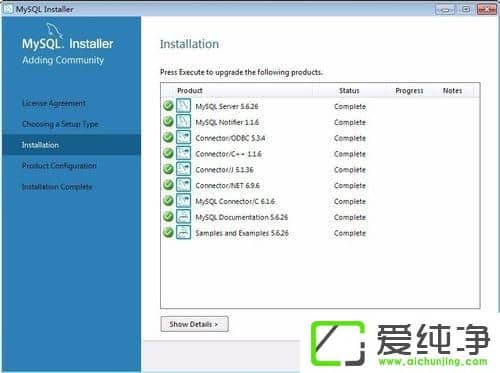
Task: Click green checkmark beside MySQL Server 5.6.26
Action: (x=168, y=105)
